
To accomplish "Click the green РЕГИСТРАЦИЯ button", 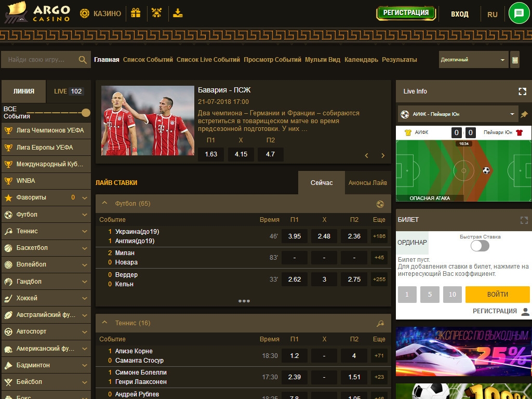I will [406, 13].
